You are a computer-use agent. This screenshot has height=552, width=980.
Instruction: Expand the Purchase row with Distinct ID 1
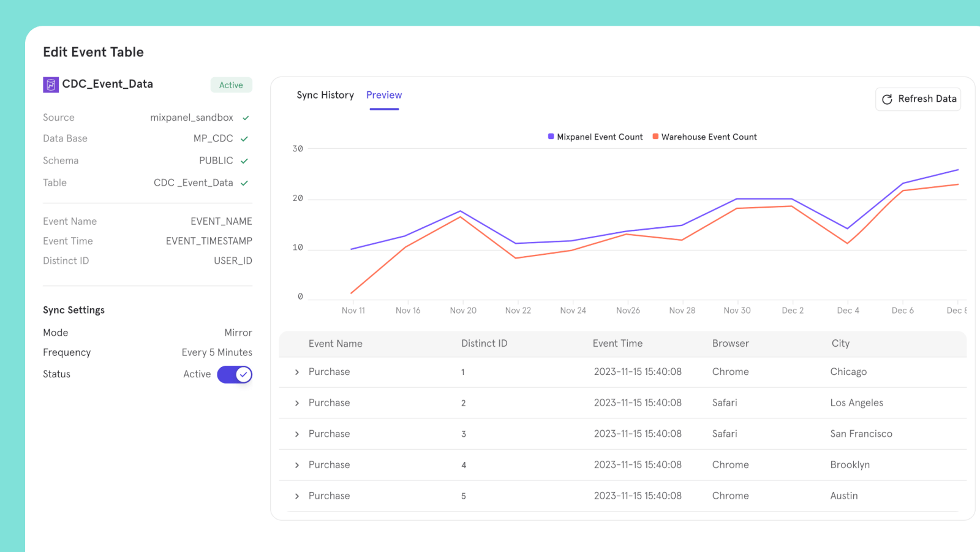[x=297, y=372]
